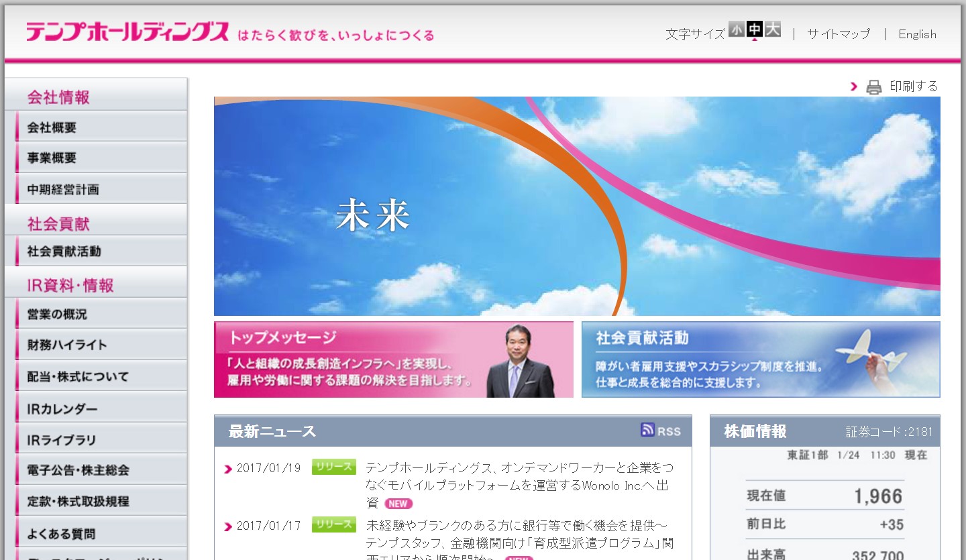Click the 株価情報 heading
The image size is (966, 560).
(755, 431)
